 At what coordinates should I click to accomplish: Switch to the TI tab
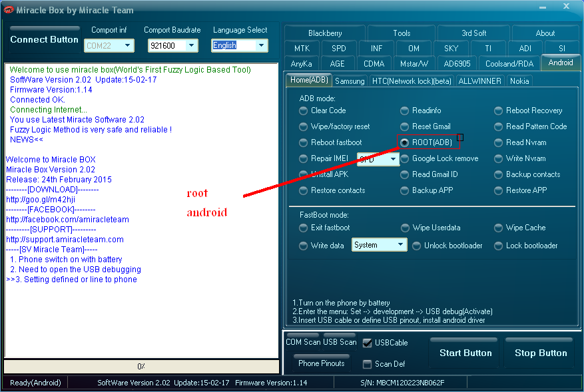(x=488, y=49)
